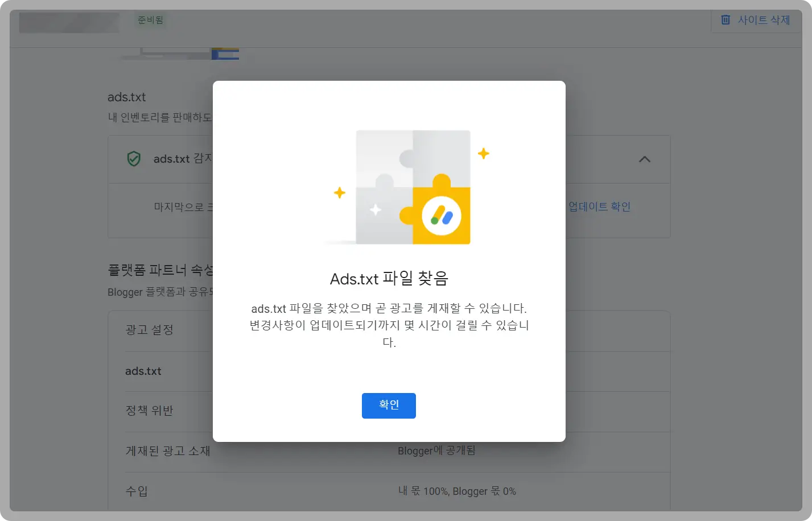Click the trash icon beside 사이트 삭제
Screen dimensions: 812x521
click(726, 20)
